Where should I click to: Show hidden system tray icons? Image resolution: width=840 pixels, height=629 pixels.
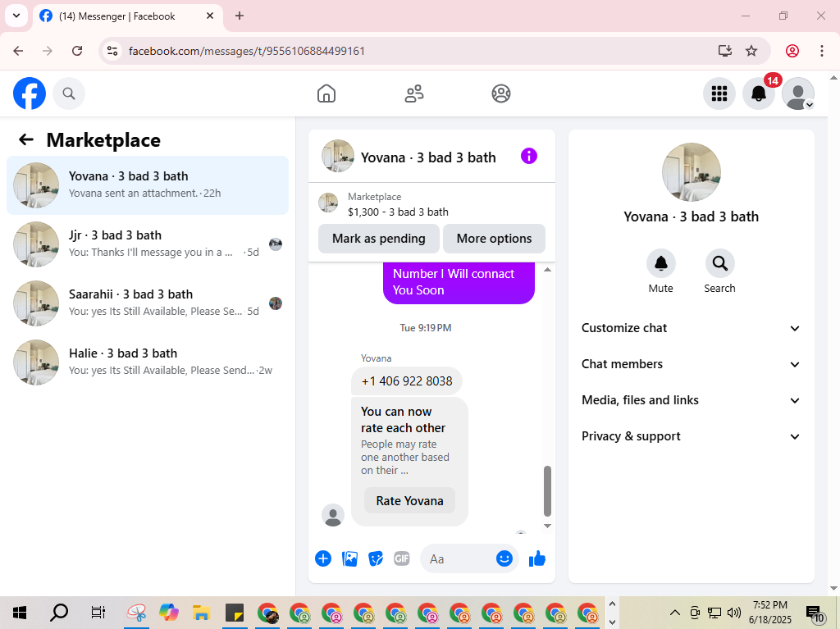675,613
